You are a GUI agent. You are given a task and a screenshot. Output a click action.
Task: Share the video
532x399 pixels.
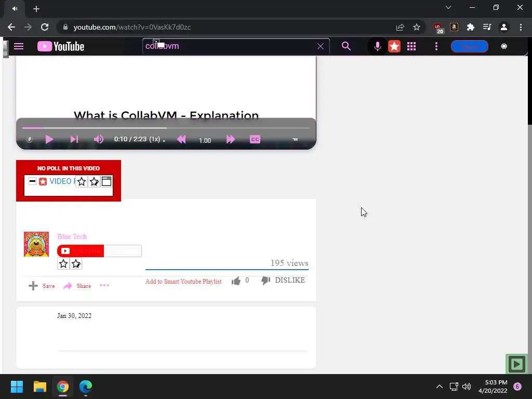[77, 286]
